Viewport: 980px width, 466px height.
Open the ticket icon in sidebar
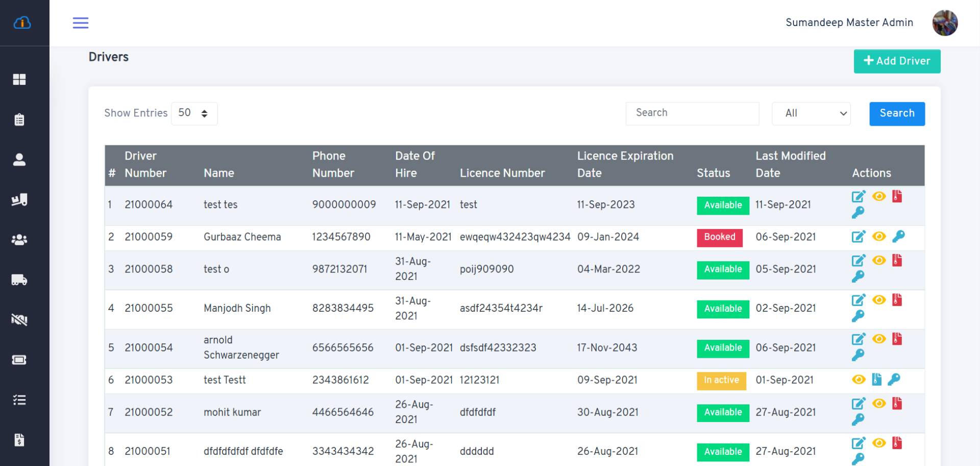coord(19,360)
